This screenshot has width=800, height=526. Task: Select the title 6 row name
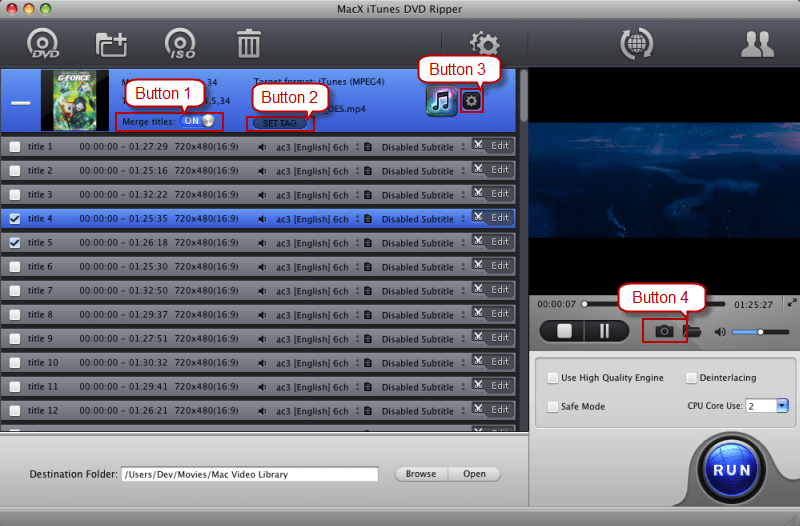click(x=40, y=266)
